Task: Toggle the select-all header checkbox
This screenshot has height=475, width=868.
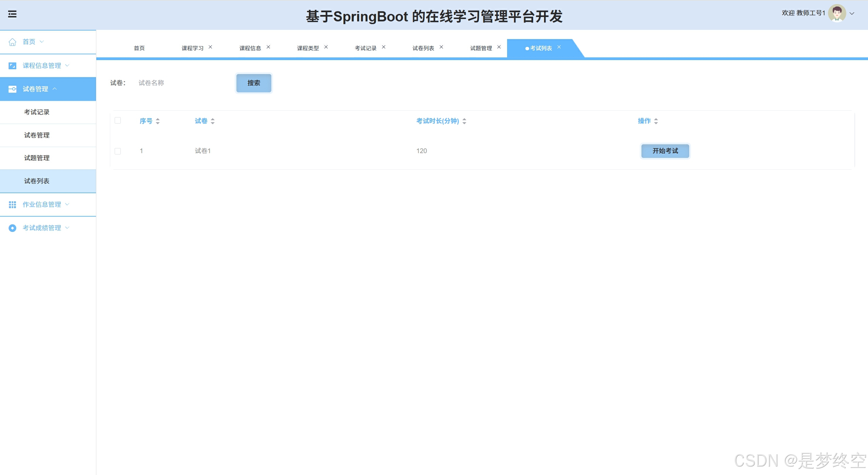Action: coord(118,121)
